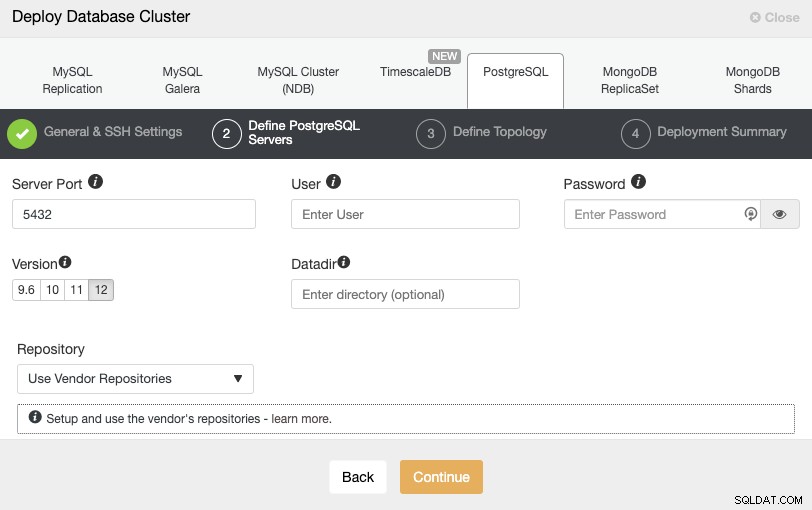Open the TimescaleDB tab

(x=415, y=72)
